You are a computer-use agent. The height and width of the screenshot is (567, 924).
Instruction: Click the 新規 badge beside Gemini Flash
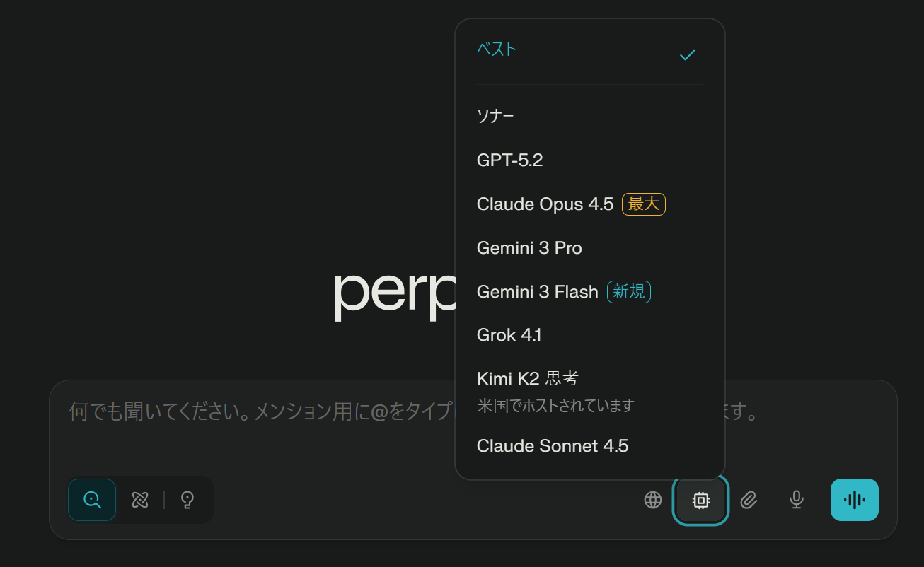pos(628,291)
